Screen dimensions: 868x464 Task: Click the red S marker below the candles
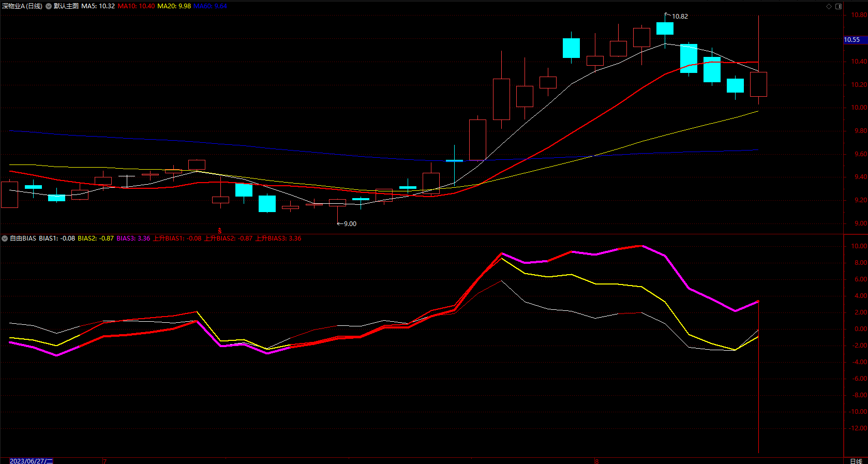220,231
